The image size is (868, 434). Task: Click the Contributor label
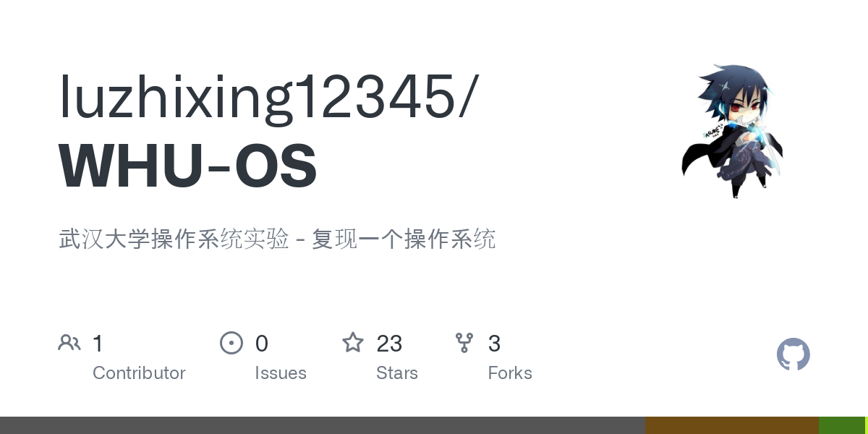[x=139, y=373]
